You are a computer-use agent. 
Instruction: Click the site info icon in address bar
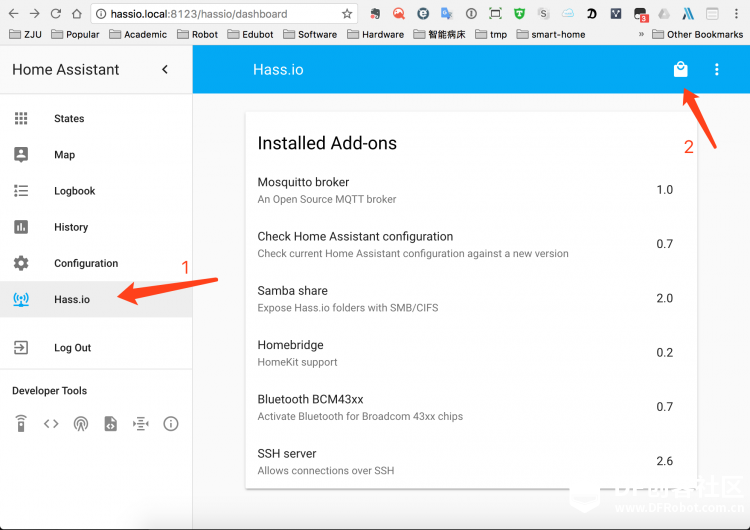pyautogui.click(x=100, y=14)
